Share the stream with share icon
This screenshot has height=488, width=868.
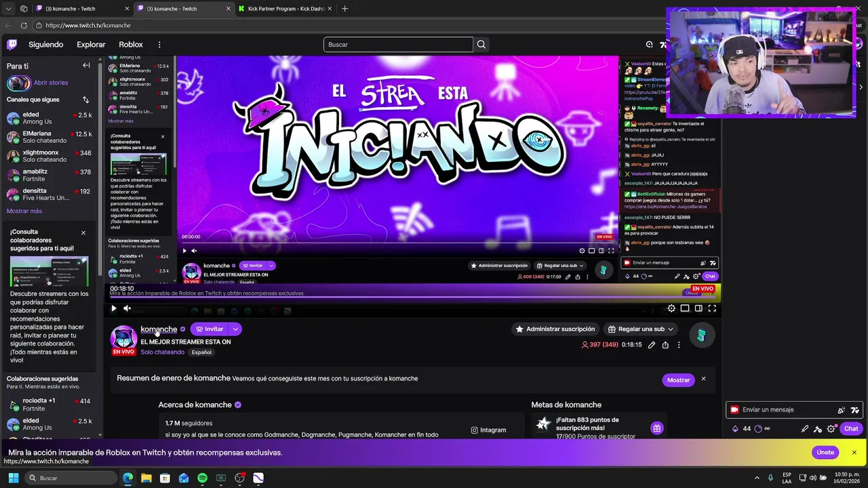pyautogui.click(x=665, y=345)
